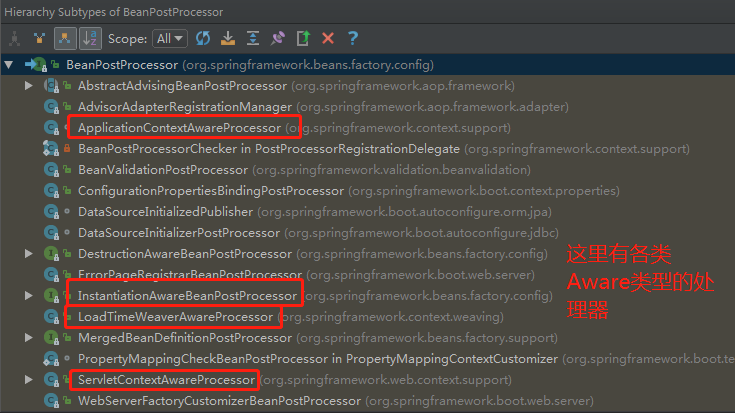735x413 pixels.
Task: Close the hierarchy panel with red X
Action: pos(328,38)
